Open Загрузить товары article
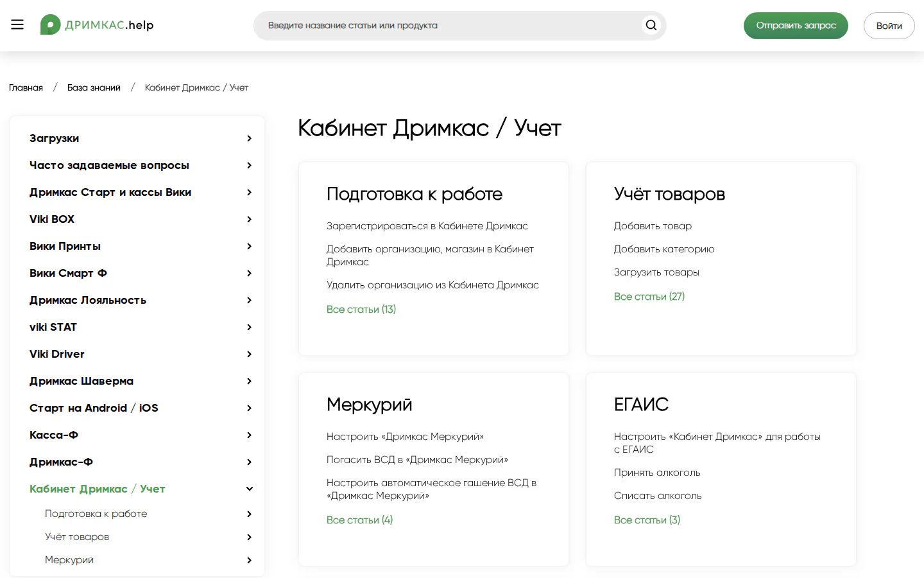The width and height of the screenshot is (924, 578). point(656,272)
